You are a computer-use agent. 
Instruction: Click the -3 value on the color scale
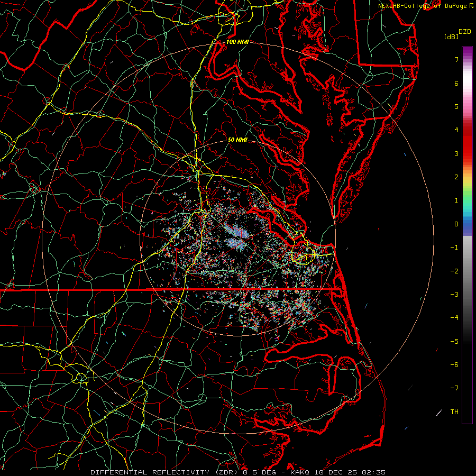pyautogui.click(x=454, y=294)
